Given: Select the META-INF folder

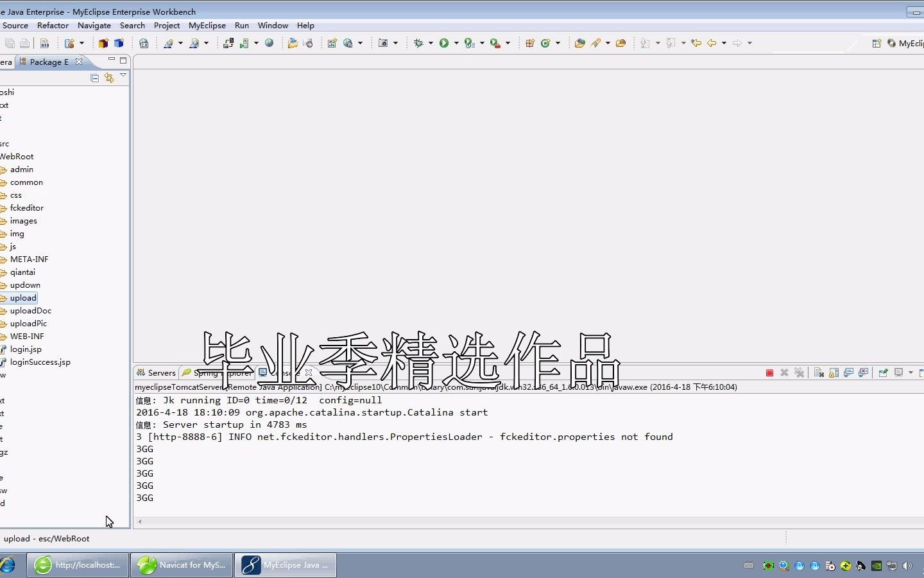Looking at the screenshot, I should (x=29, y=259).
